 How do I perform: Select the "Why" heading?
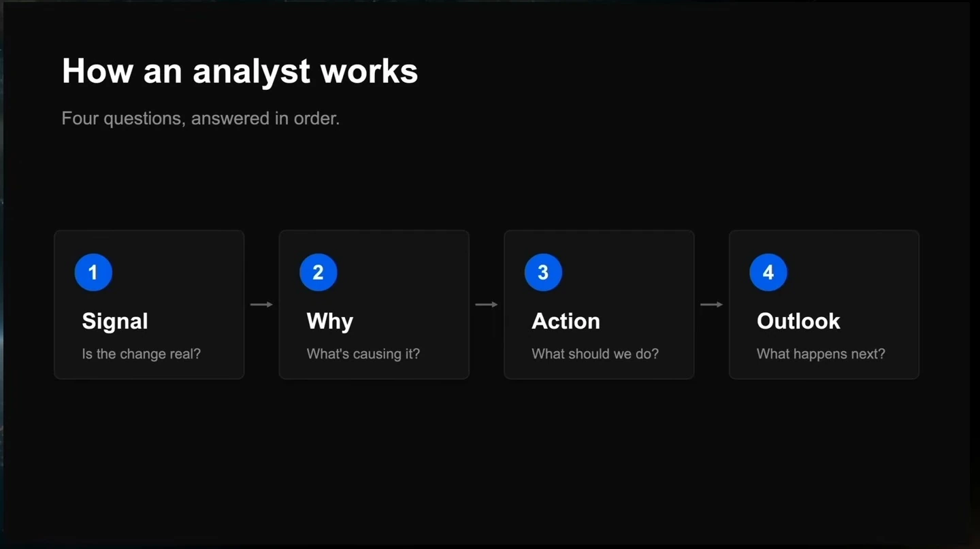coord(330,321)
